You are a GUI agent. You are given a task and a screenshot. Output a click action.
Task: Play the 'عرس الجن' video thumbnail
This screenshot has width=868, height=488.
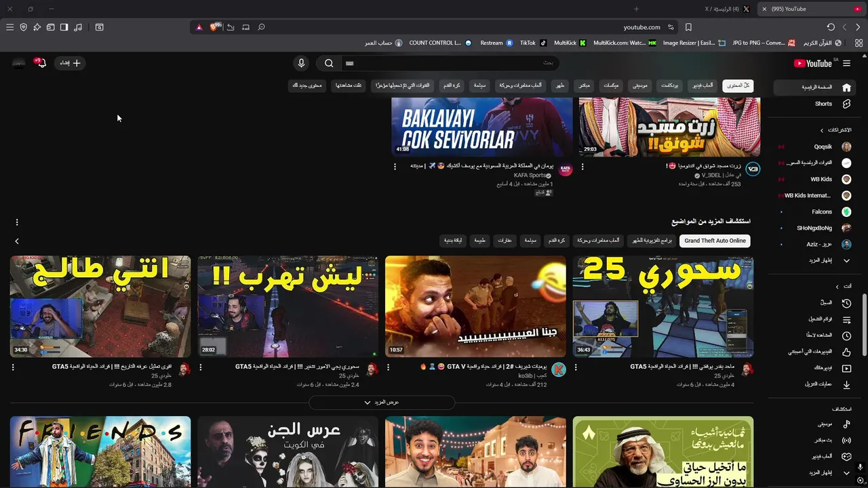click(288, 452)
